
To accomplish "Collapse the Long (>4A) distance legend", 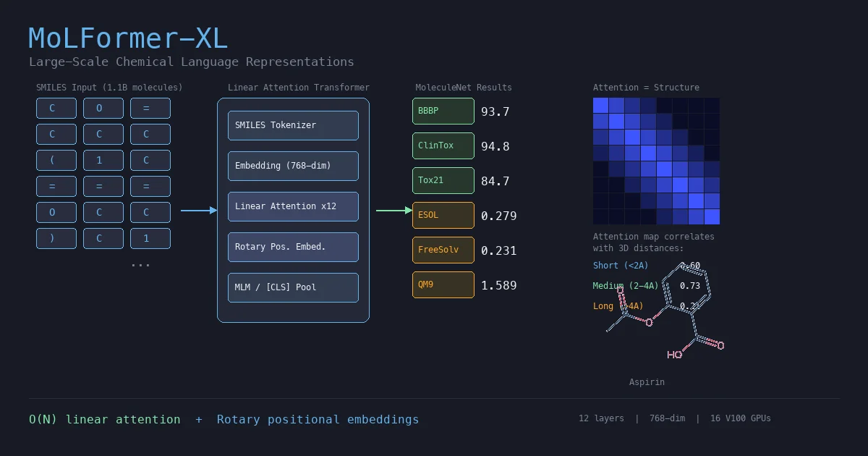I will [618, 306].
